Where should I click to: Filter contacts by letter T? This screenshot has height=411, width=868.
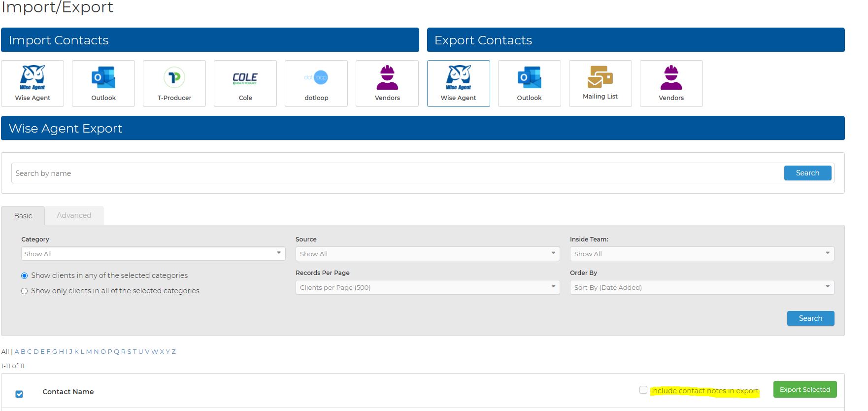pos(134,351)
